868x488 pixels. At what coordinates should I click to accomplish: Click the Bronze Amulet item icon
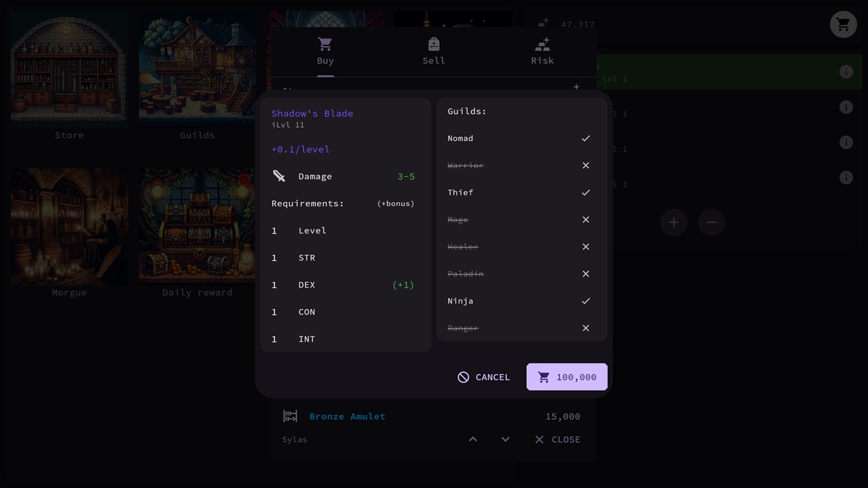(290, 416)
